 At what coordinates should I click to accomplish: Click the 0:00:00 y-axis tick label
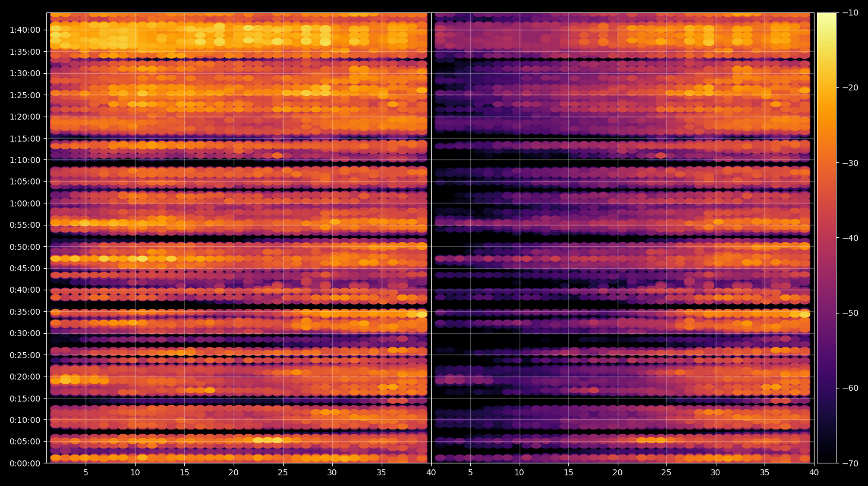point(25,463)
